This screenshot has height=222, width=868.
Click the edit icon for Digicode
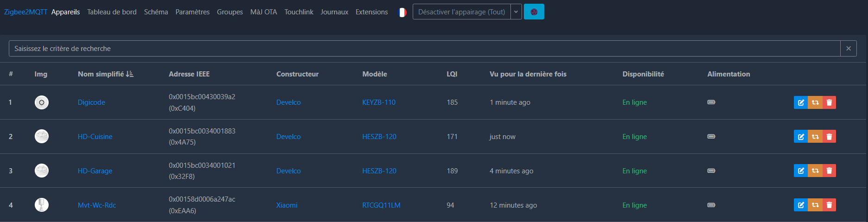(800, 102)
